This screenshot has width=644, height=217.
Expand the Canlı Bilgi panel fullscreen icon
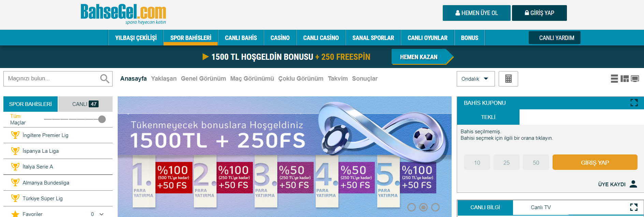pos(634,207)
